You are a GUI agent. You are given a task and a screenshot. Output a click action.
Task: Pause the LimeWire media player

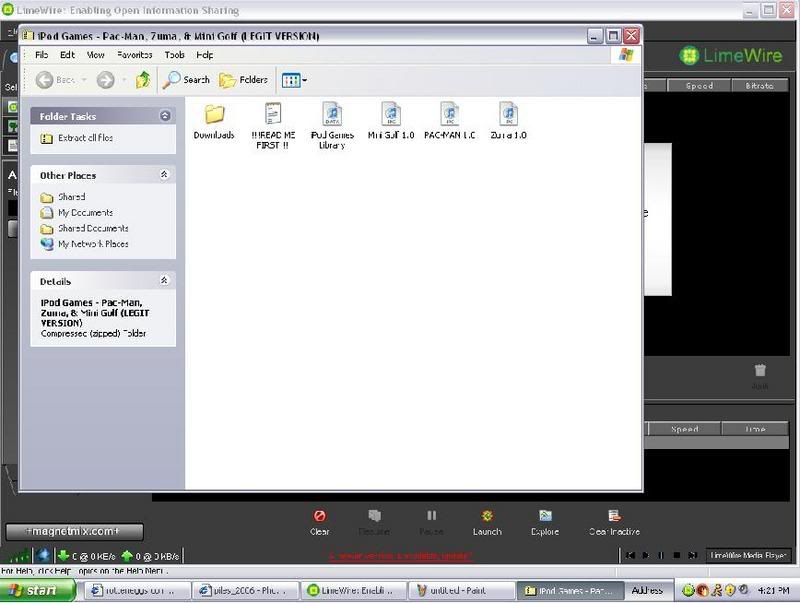coord(661,555)
